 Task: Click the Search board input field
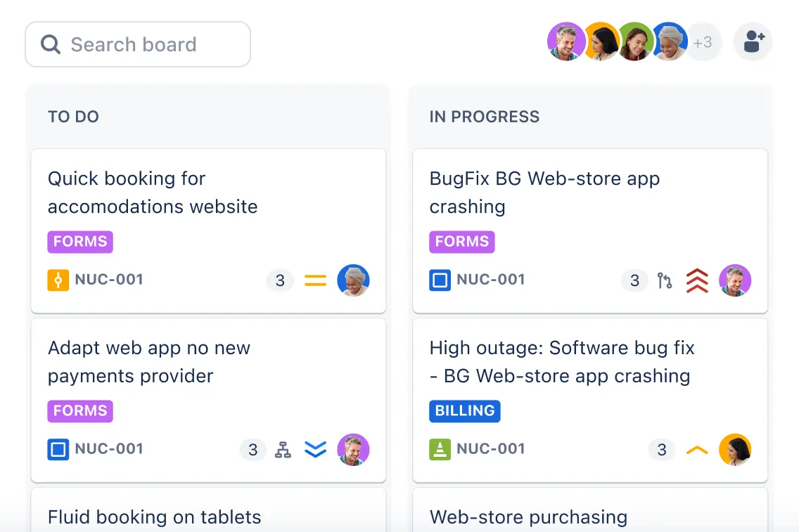click(x=138, y=44)
